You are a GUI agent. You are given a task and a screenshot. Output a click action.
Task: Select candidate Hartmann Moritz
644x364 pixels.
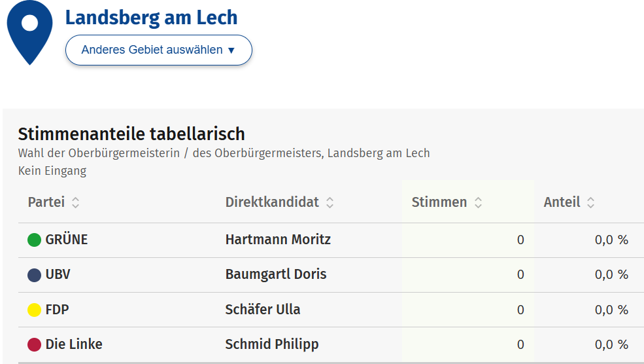pos(278,240)
